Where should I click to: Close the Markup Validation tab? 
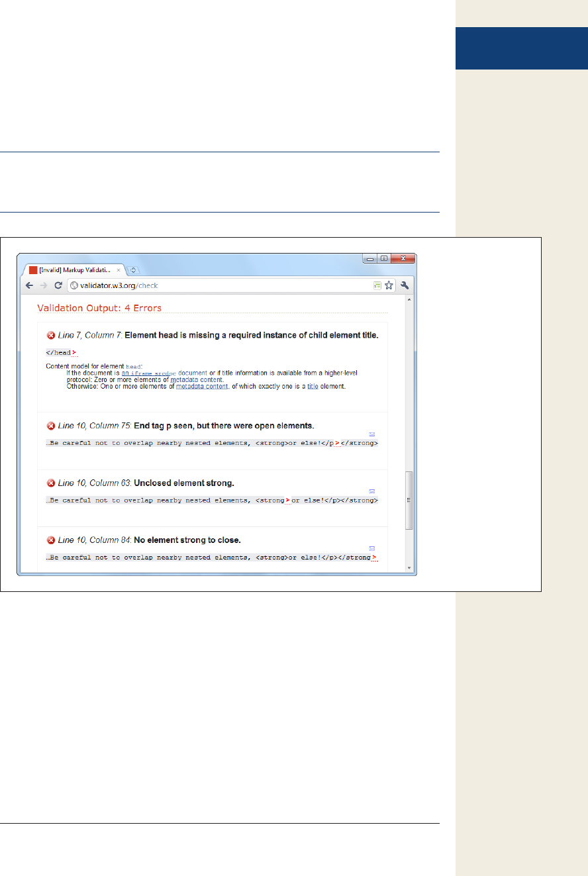tap(118, 270)
